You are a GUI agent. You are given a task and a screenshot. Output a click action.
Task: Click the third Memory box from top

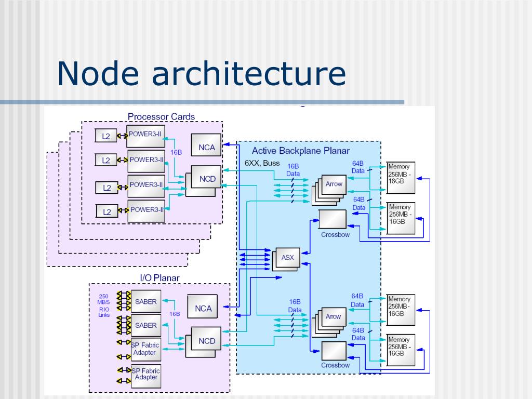tap(401, 310)
